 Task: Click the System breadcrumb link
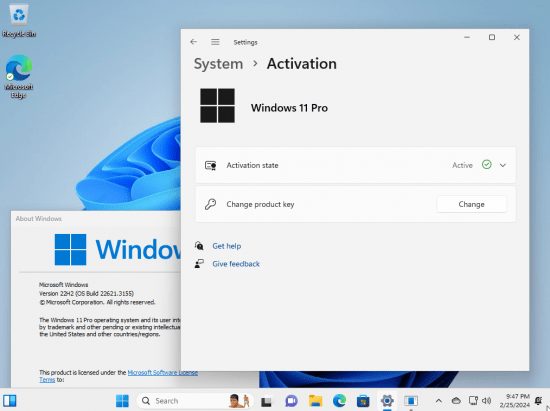point(219,64)
